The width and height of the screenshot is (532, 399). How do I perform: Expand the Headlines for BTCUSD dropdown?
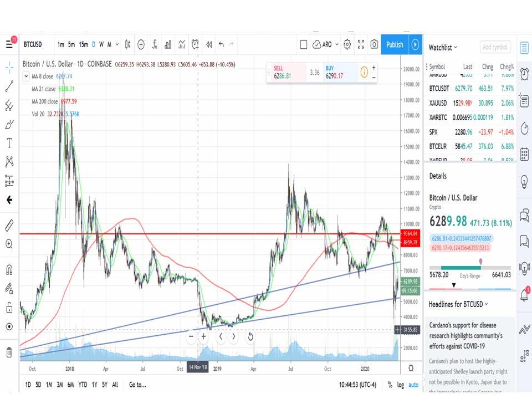[458, 304]
